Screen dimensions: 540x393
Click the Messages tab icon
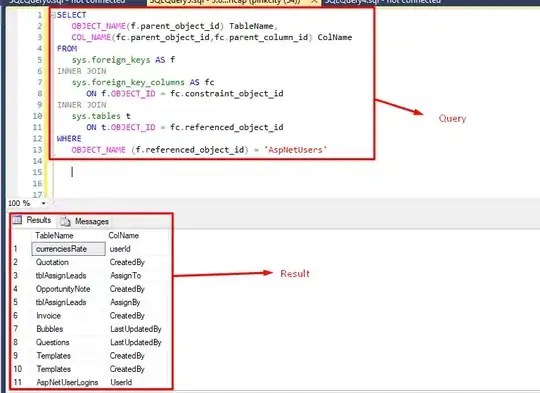coord(65,221)
